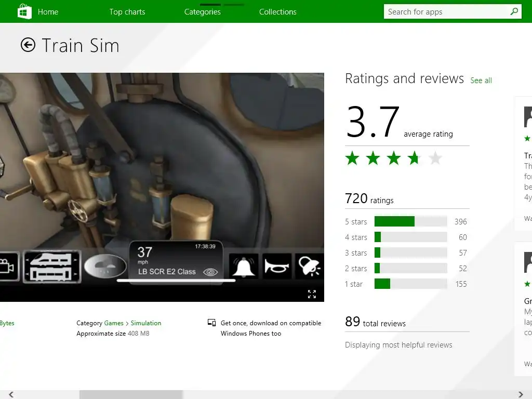Open the Categories tab
532x399 pixels.
(203, 12)
